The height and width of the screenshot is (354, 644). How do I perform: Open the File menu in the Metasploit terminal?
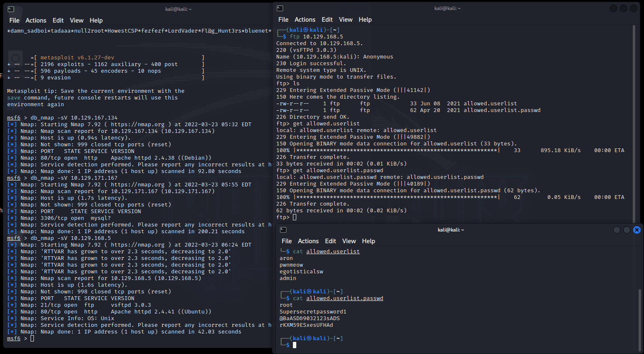pos(14,20)
